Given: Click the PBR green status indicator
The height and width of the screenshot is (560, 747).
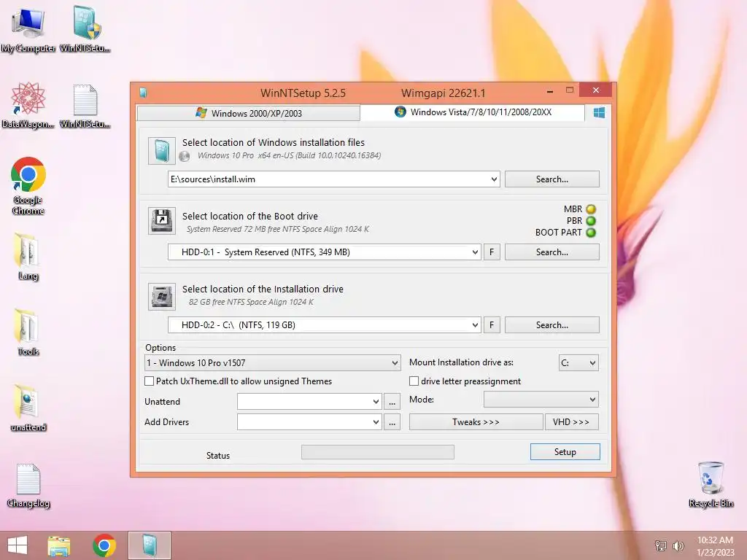Looking at the screenshot, I should [591, 221].
